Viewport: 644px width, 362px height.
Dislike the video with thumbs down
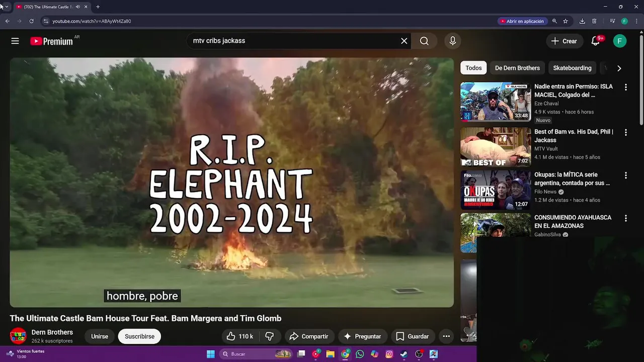click(270, 336)
